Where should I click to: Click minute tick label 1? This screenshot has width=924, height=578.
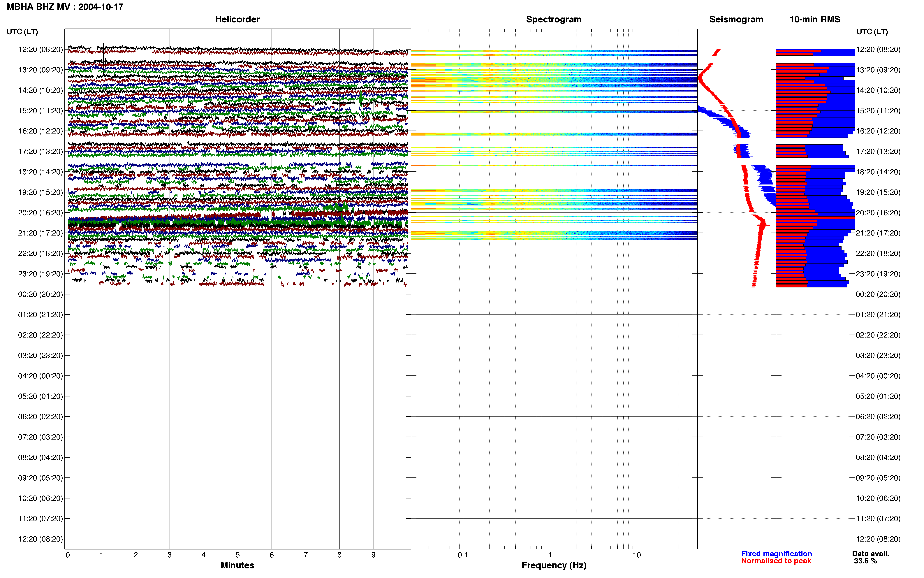(102, 555)
